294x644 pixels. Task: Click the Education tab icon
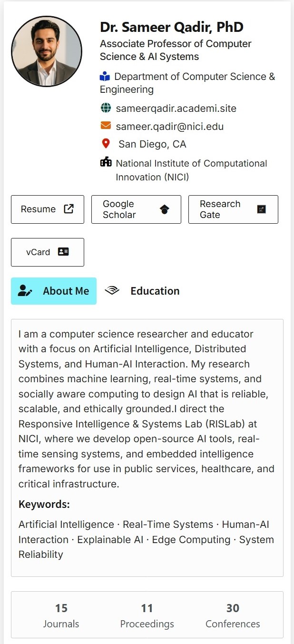tap(112, 291)
